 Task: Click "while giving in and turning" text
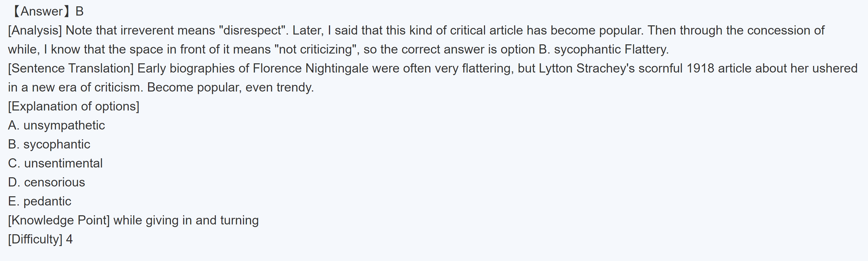pos(186,220)
